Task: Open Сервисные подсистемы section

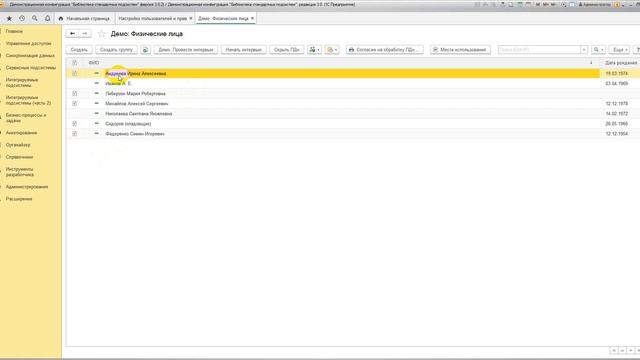Action: (x=31, y=68)
